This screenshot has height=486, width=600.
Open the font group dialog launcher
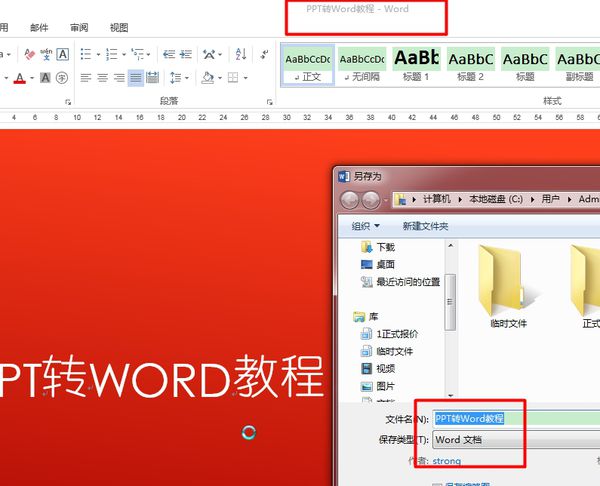pyautogui.click(x=68, y=102)
